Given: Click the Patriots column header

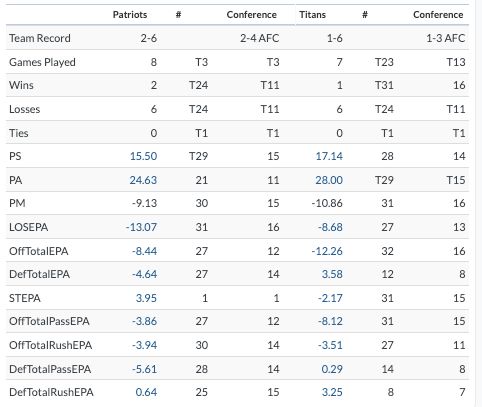Looking at the screenshot, I should [130, 15].
